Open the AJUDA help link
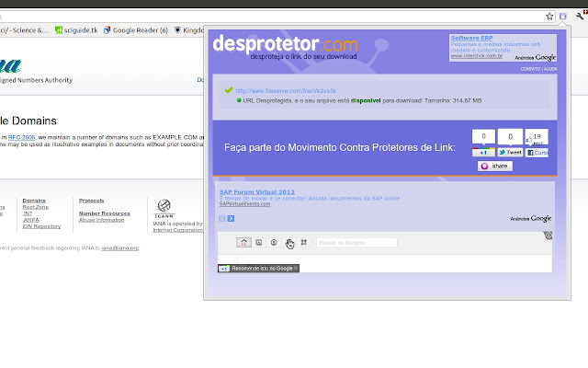 (550, 69)
